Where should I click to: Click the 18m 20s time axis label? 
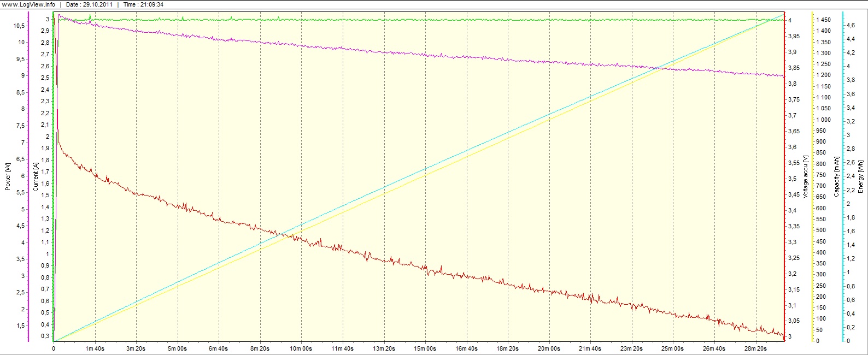(508, 348)
